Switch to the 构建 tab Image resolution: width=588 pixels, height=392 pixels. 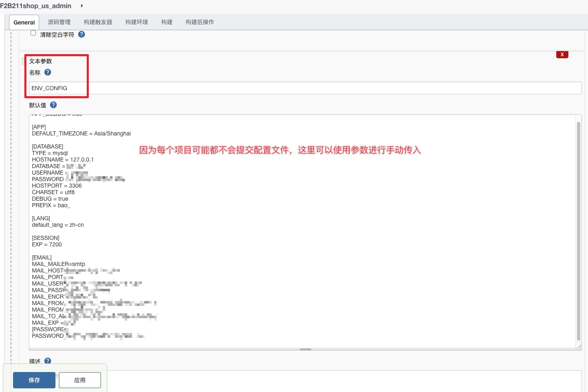(x=167, y=22)
